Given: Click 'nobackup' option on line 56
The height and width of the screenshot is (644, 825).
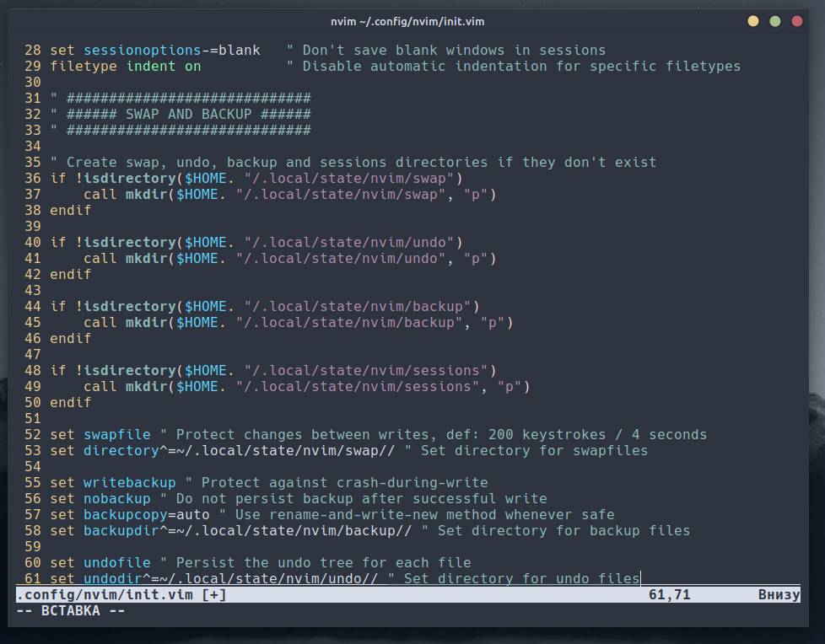Looking at the screenshot, I should point(116,498).
